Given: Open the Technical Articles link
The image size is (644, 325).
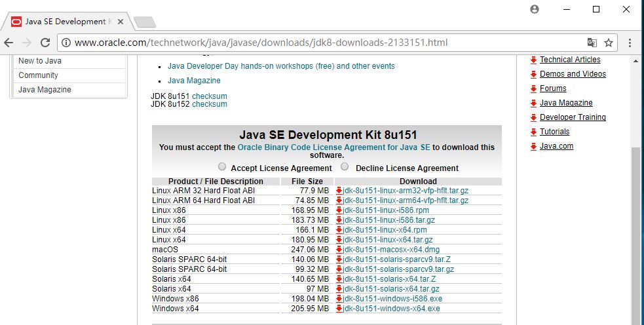Looking at the screenshot, I should [x=570, y=60].
